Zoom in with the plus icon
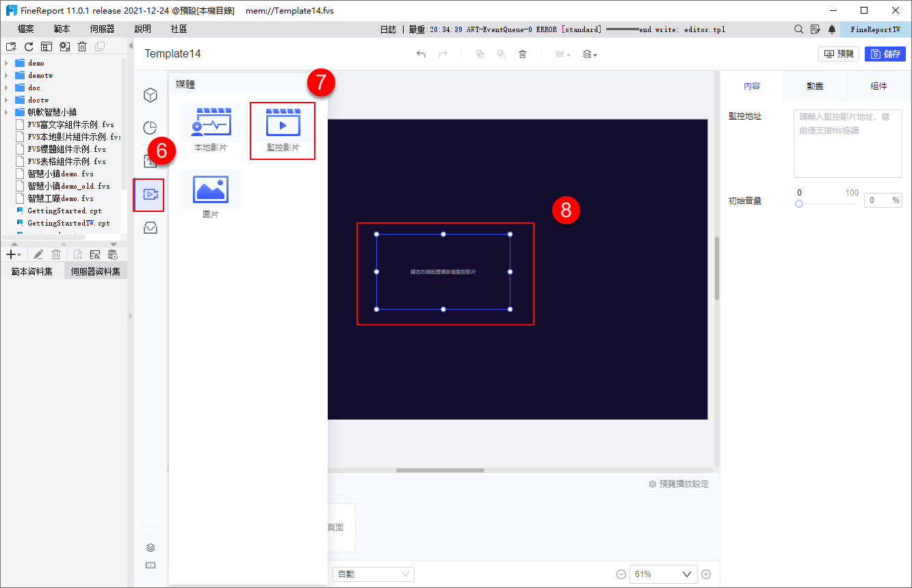This screenshot has width=912, height=588. point(707,574)
